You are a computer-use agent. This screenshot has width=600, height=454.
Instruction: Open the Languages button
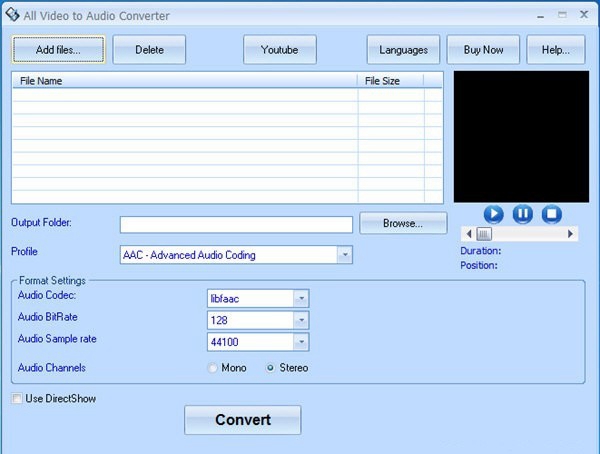403,50
